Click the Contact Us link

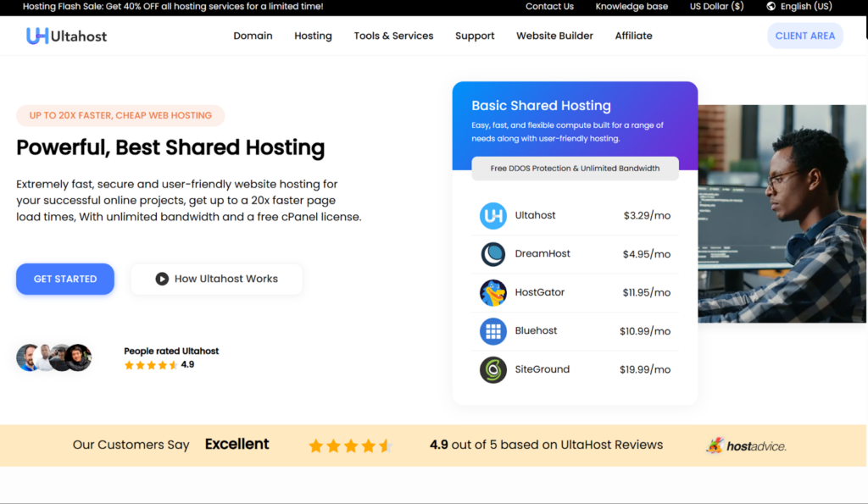pos(549,6)
